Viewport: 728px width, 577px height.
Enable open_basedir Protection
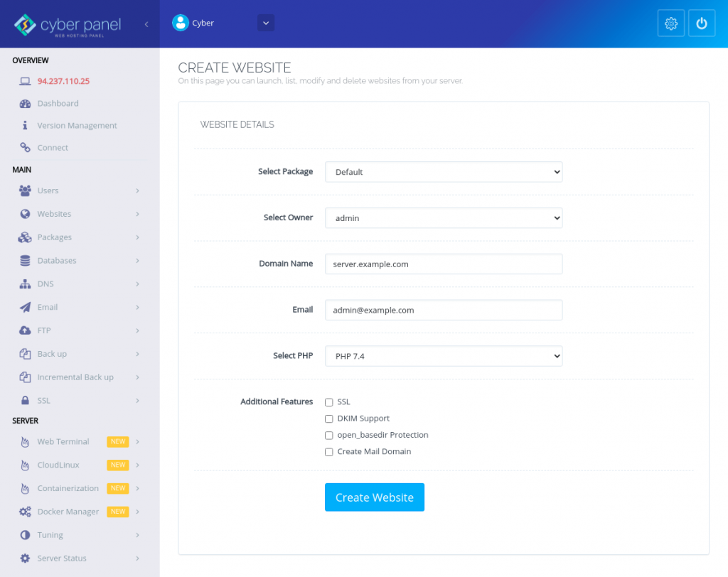click(x=328, y=435)
